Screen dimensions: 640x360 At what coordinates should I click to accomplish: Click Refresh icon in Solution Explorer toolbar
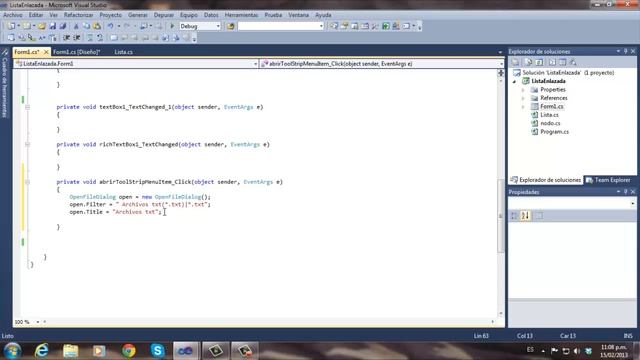click(x=540, y=62)
